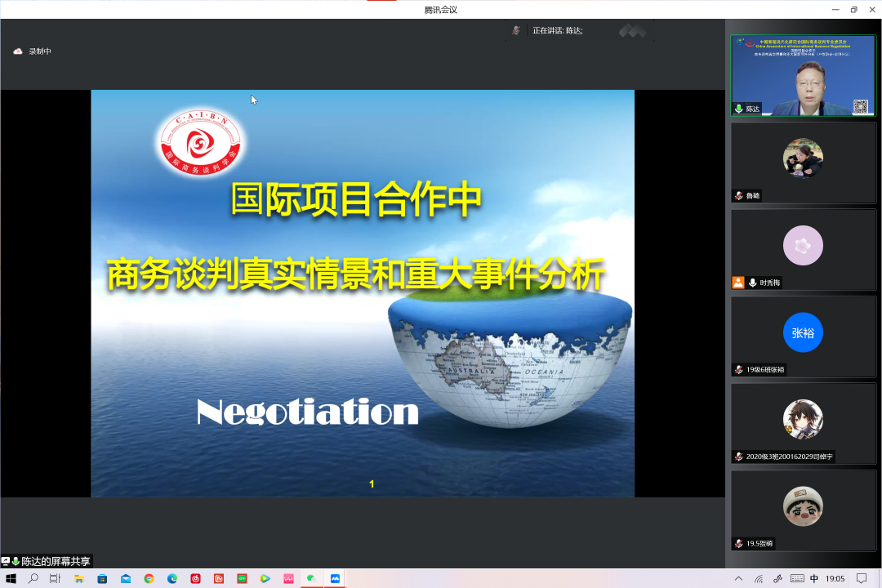Open Task View on the taskbar
The image size is (882, 588).
[x=55, y=579]
